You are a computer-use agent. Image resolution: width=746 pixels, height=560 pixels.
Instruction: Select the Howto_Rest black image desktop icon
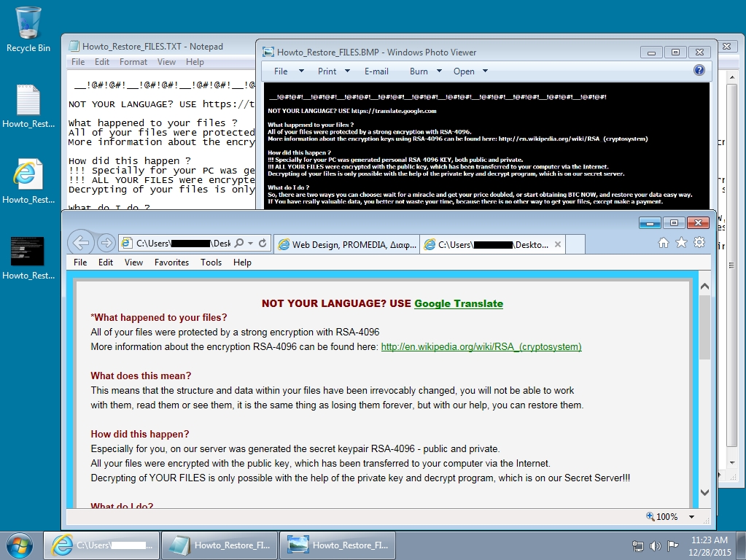point(28,257)
